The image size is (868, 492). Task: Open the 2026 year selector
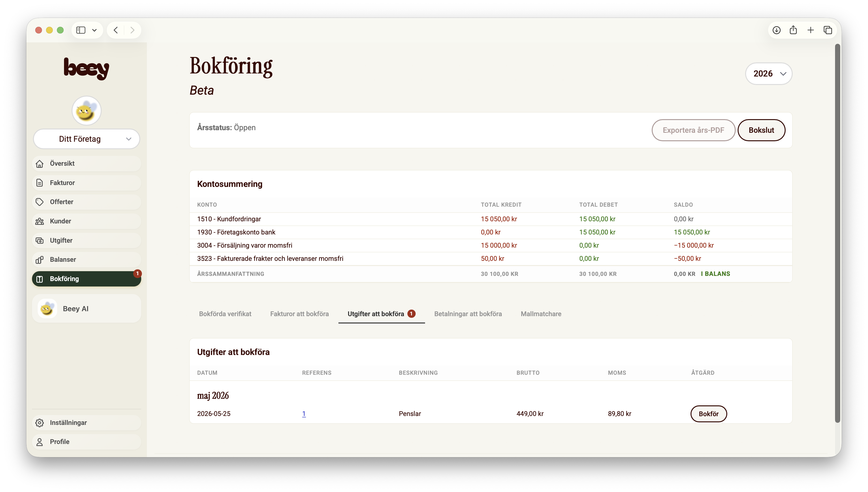769,74
